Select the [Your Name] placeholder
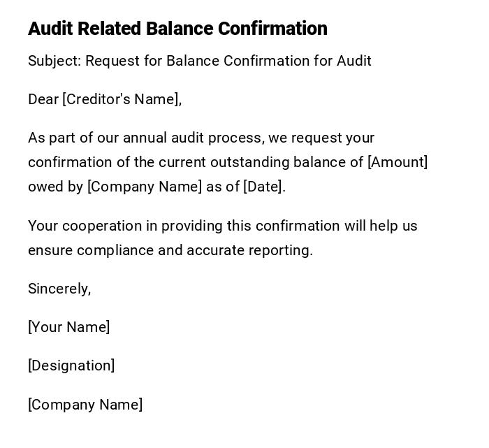Viewport: 489px width, 448px height. [x=69, y=327]
